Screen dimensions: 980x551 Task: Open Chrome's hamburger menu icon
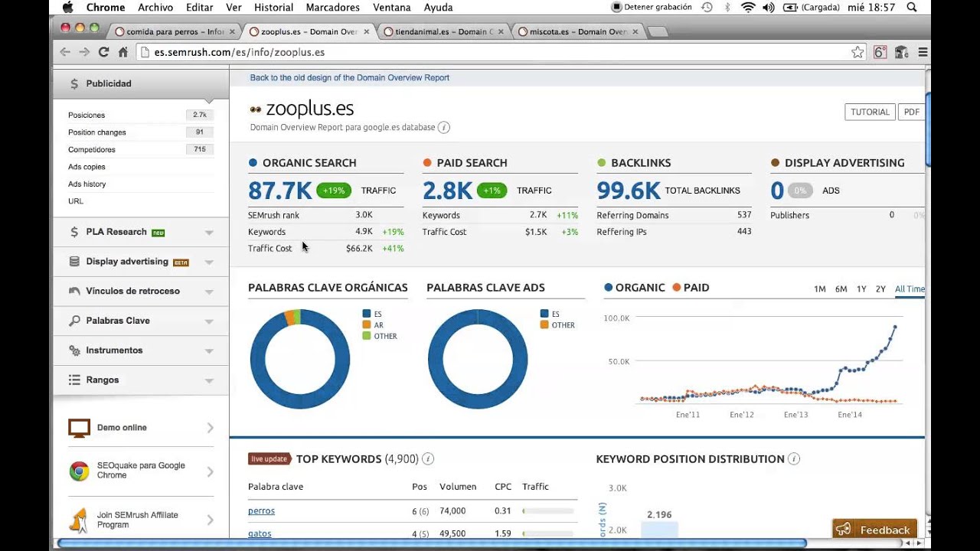pos(923,52)
